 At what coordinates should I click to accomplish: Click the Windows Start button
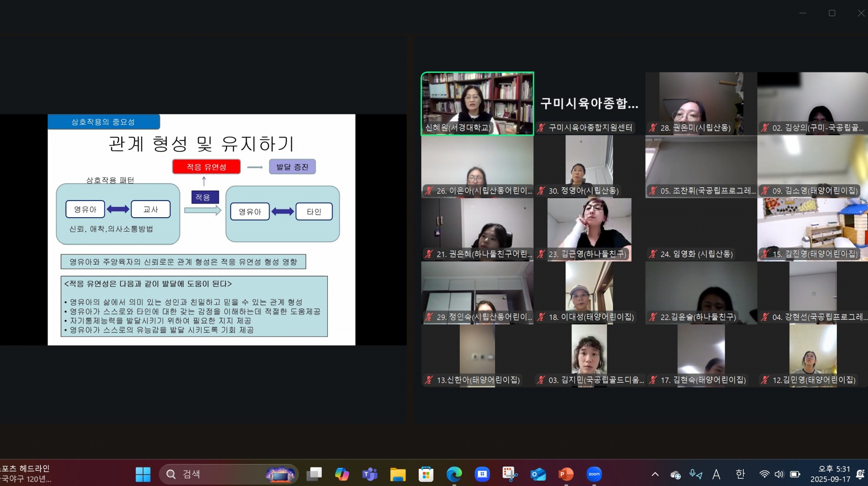[143, 474]
